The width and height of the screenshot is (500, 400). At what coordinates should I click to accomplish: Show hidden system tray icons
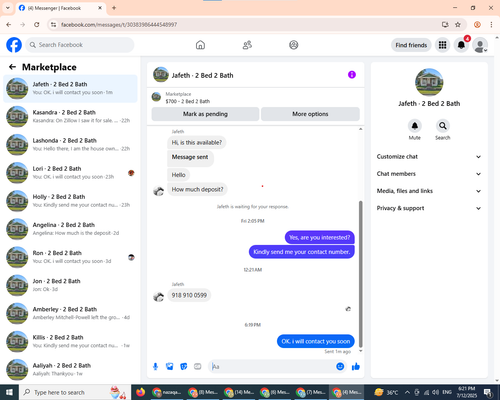tap(407, 392)
